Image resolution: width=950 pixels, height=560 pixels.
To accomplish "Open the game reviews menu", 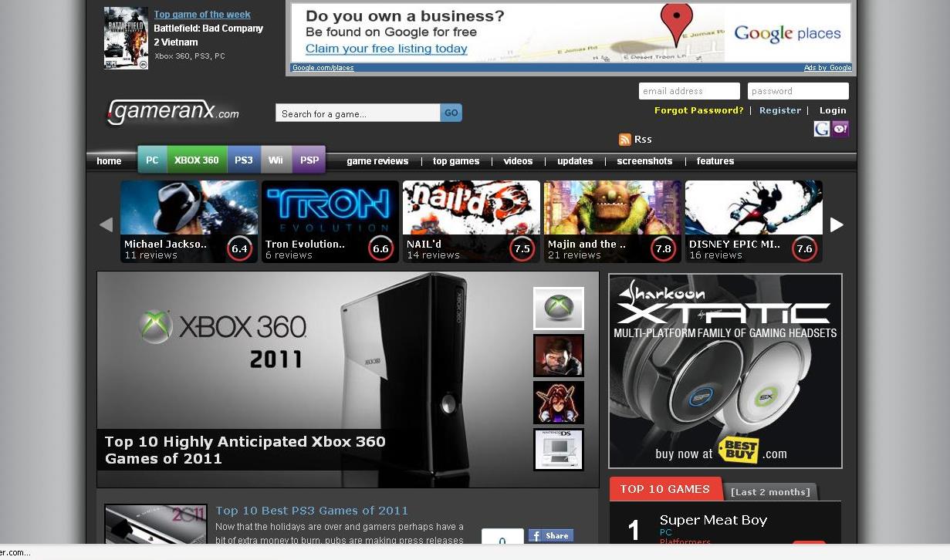I will 377,161.
